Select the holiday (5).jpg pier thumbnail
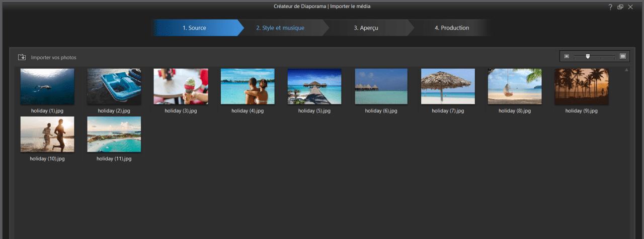 pyautogui.click(x=314, y=86)
